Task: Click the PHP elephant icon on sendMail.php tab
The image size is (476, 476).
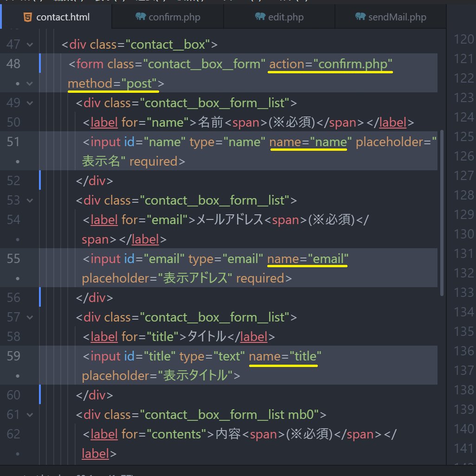Action: (360, 16)
